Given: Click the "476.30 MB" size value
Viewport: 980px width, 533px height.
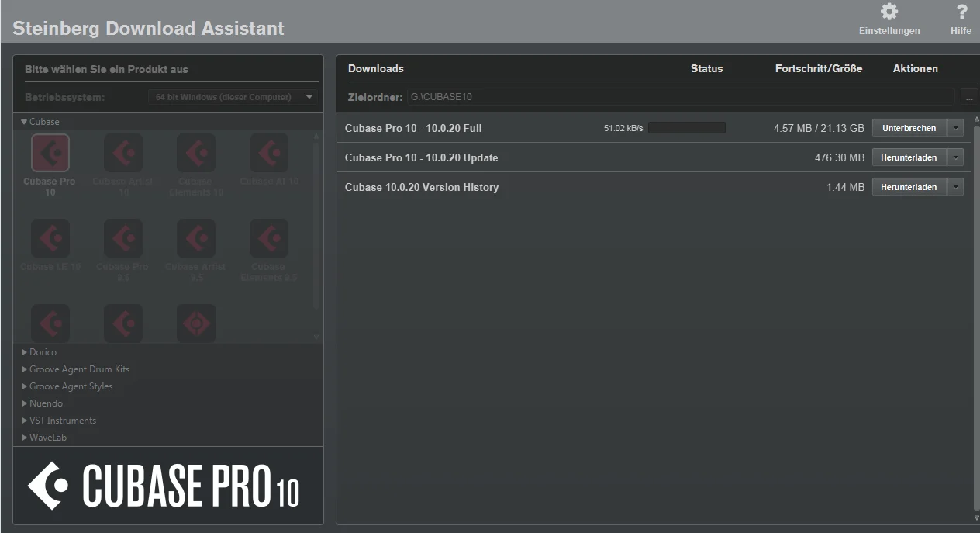Looking at the screenshot, I should tap(840, 157).
